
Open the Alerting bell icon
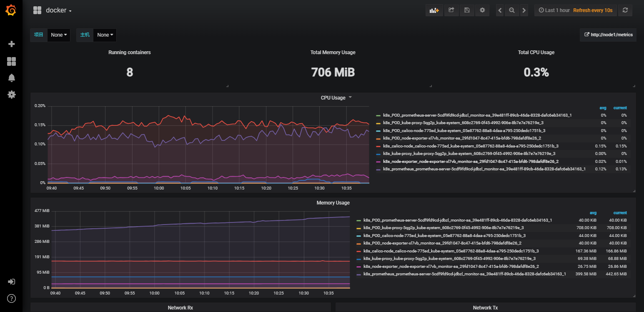(x=12, y=78)
